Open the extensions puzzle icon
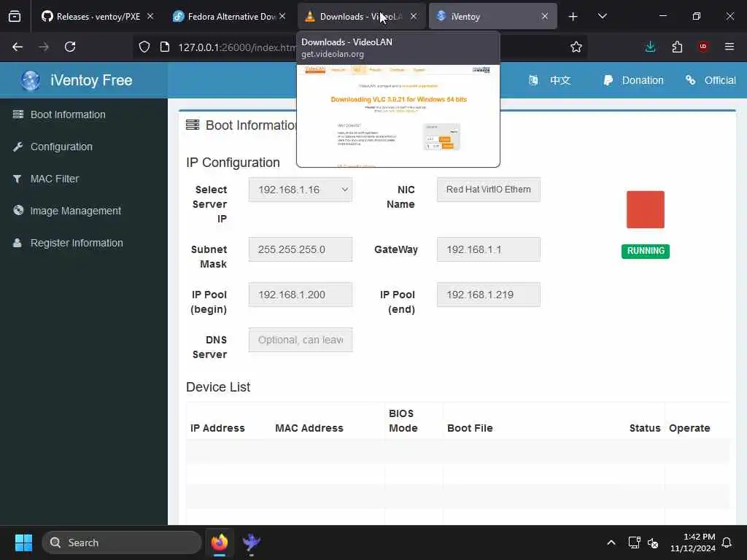The image size is (747, 560). [677, 47]
